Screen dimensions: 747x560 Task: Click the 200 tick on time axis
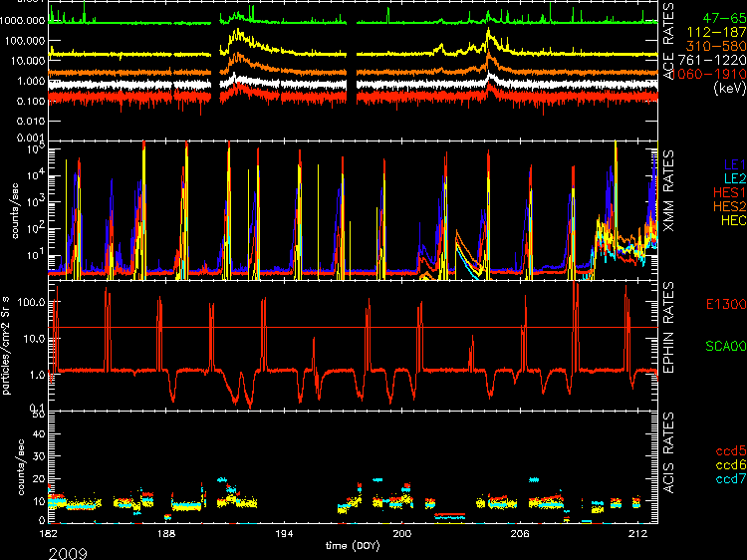402,535
